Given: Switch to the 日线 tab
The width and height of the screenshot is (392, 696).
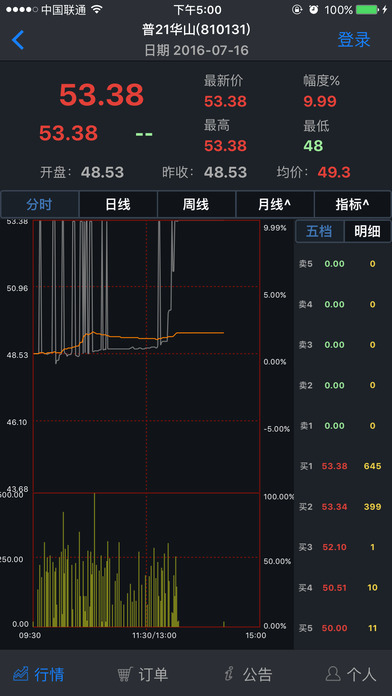Looking at the screenshot, I should 118,205.
